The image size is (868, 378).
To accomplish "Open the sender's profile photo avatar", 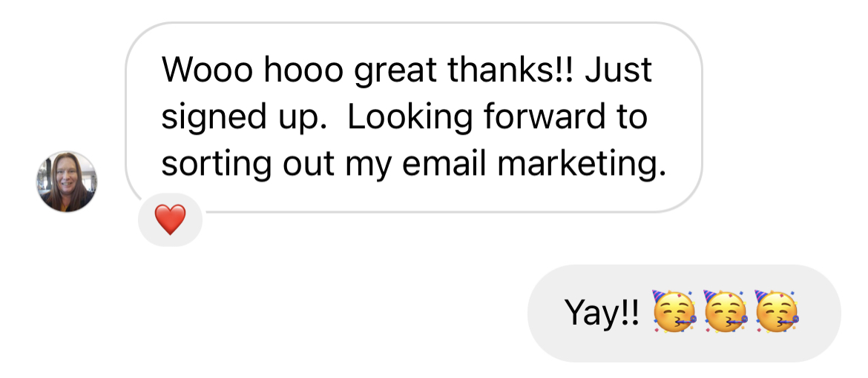I will 67,182.
